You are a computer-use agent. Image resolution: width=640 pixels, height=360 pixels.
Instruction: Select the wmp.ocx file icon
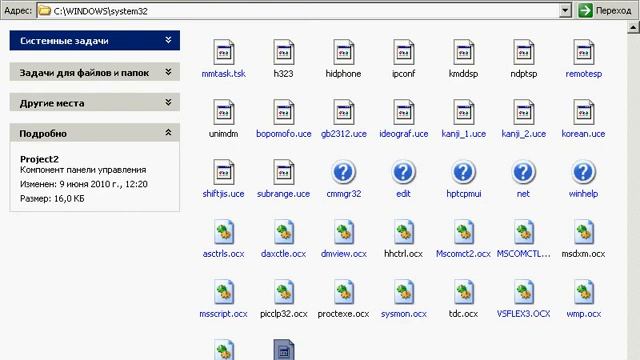(584, 292)
